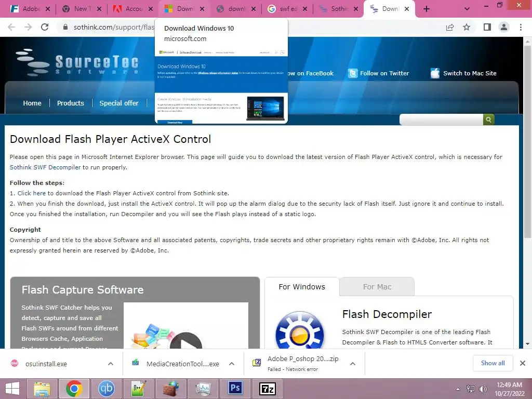Screen dimensions: 532x399
Task: Expand options for osu!install.exe download
Action: 111,364
